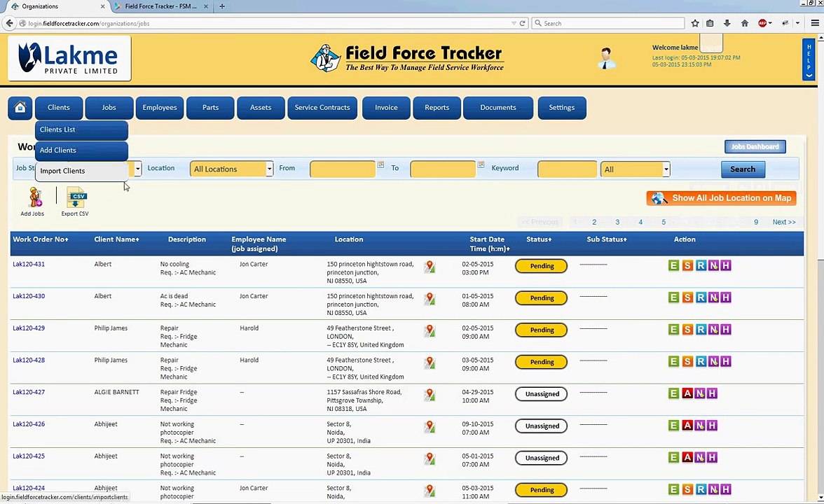Open the From date calendar picker
The image size is (824, 504).
[380, 165]
